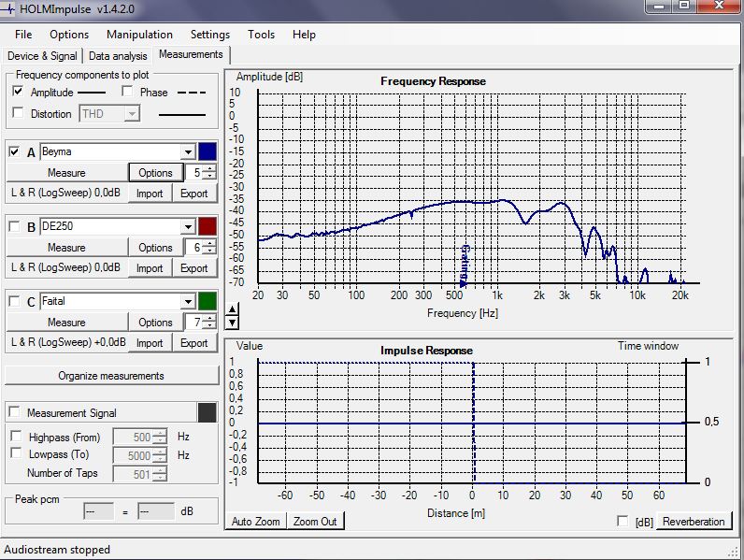The width and height of the screenshot is (744, 560).
Task: Click the up arrow below the frequency graph
Action: [232, 309]
